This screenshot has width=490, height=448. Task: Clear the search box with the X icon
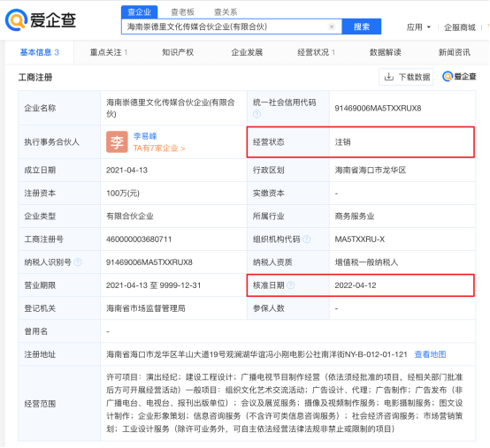(332, 27)
